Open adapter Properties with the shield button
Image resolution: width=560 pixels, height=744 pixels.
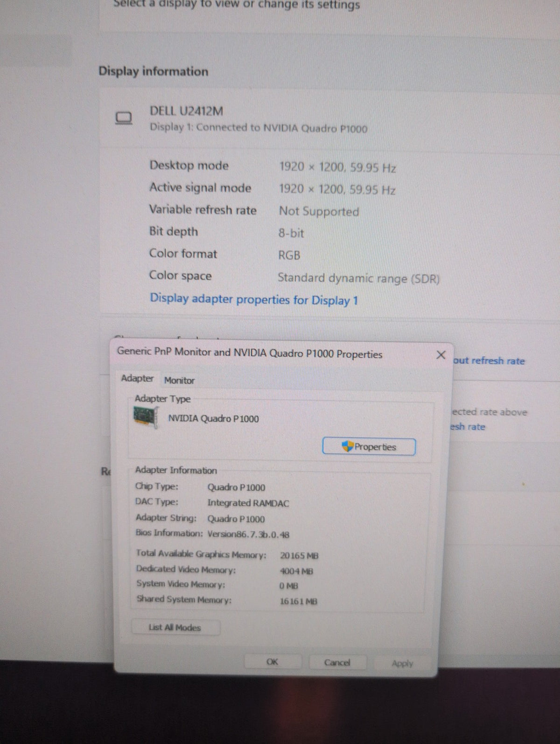[x=369, y=446]
